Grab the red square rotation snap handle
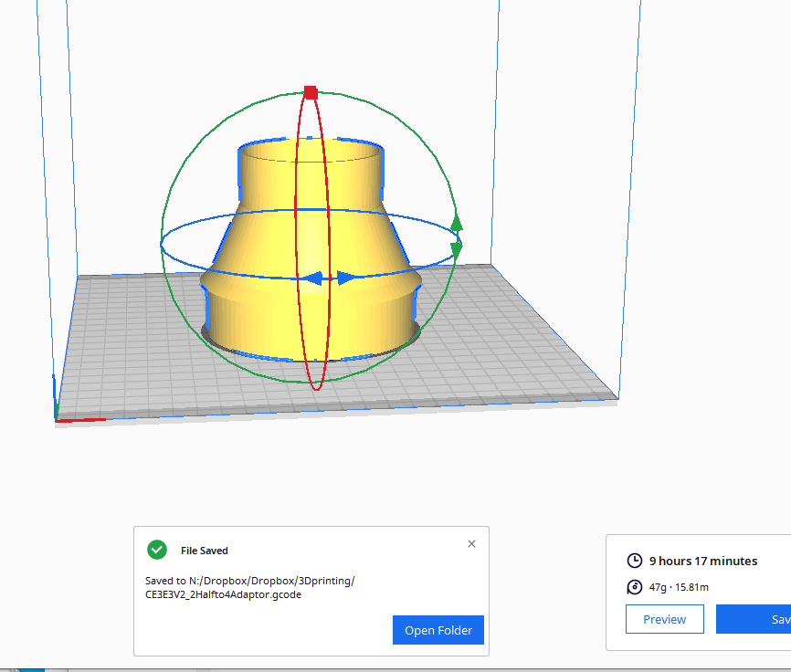The height and width of the screenshot is (672, 791). pyautogui.click(x=311, y=92)
